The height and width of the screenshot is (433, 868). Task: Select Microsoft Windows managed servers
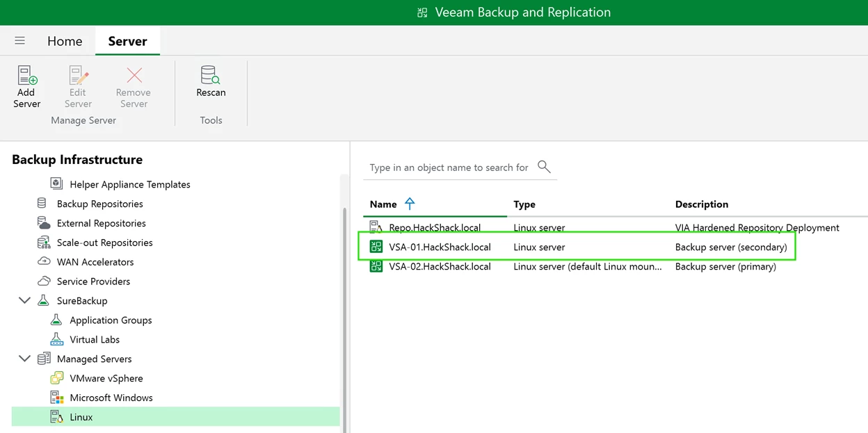pos(111,398)
